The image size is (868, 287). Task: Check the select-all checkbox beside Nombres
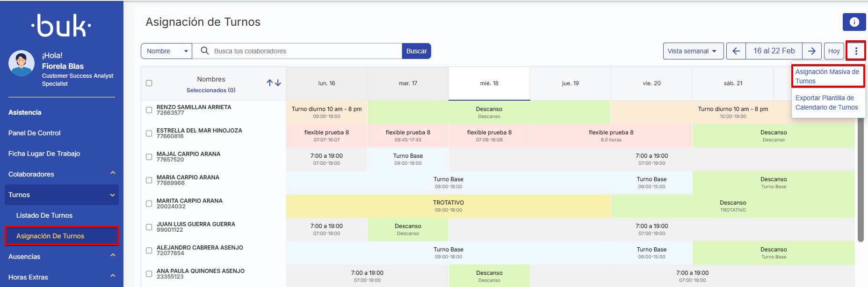click(149, 83)
